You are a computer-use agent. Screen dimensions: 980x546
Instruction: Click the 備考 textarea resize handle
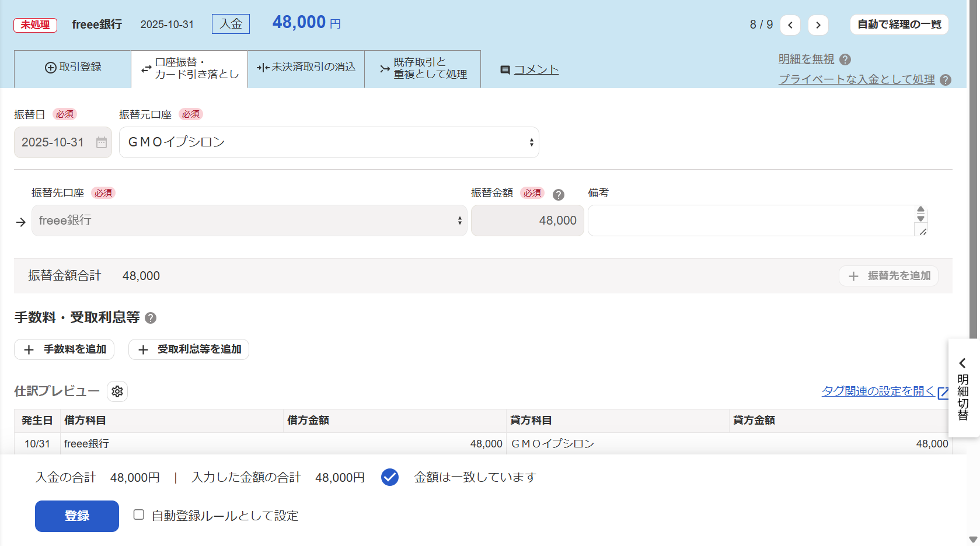click(923, 232)
